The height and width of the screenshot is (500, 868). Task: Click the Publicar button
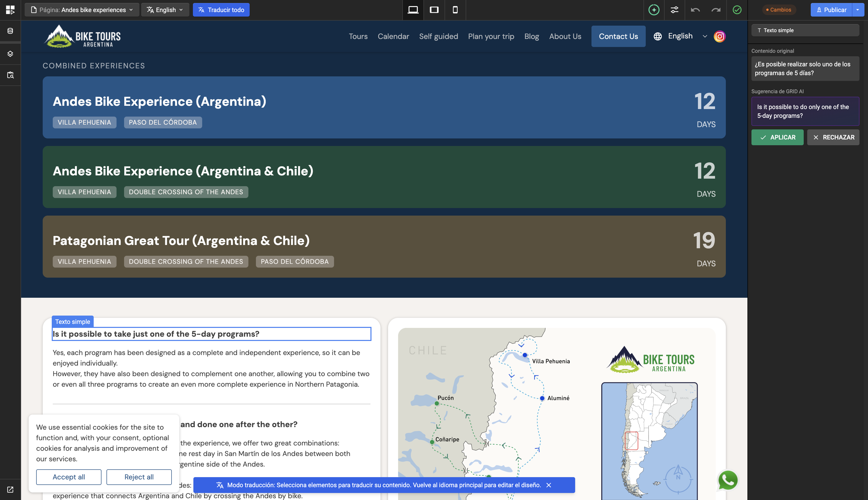tap(831, 10)
